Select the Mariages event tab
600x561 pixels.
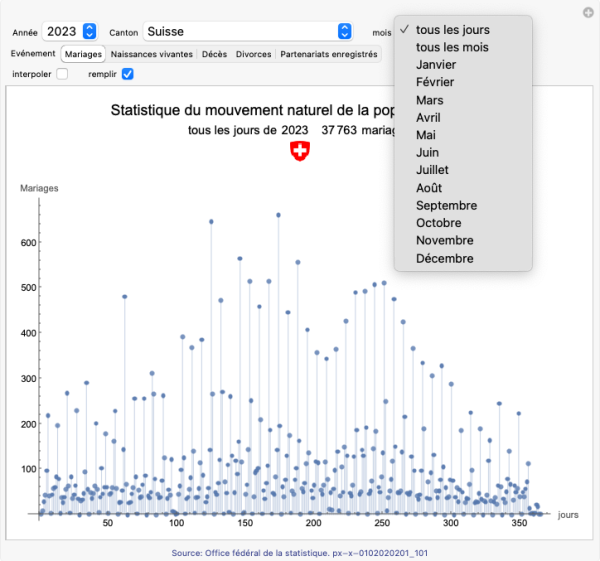point(83,54)
